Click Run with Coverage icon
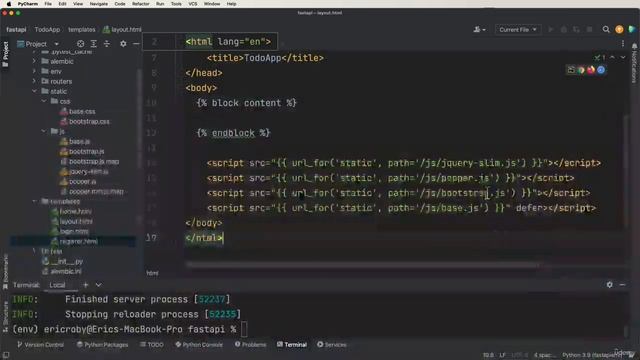Image resolution: width=640 pixels, height=360 pixels. click(576, 29)
